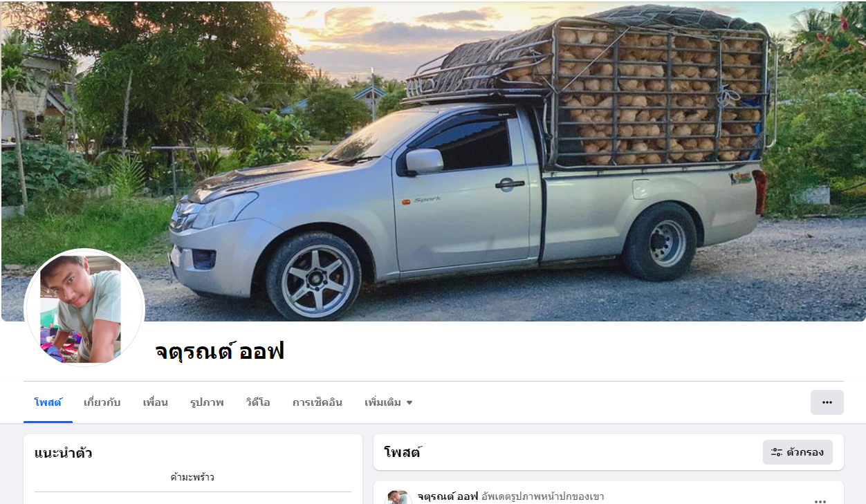The width and height of the screenshot is (866, 504).
Task: Select the โพสต์ tab in the profile navigation
Action: coord(48,402)
